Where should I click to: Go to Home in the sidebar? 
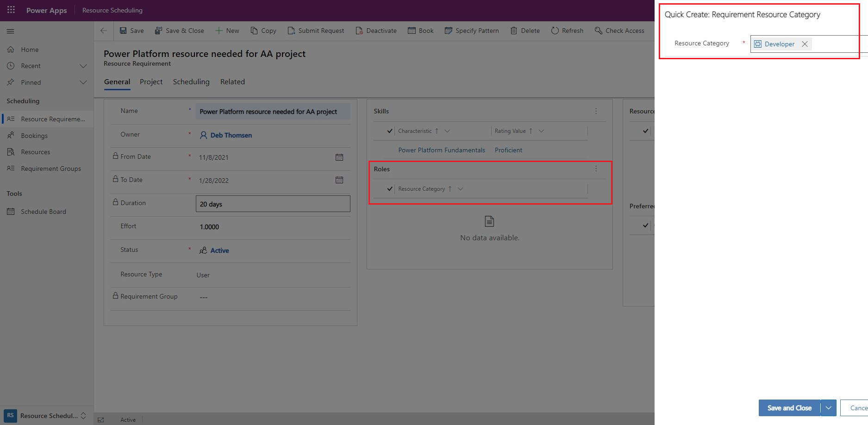pos(30,50)
